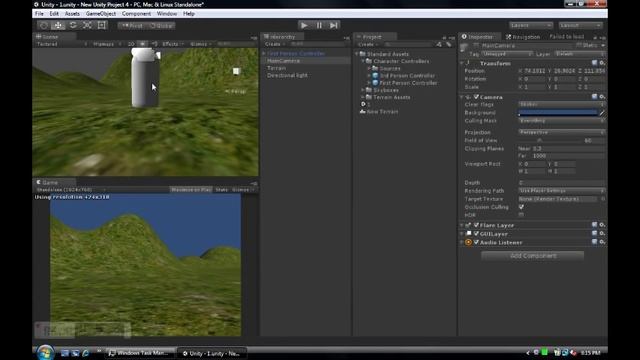
Task: Open Create menu in Hierarchy panel
Action: click(274, 44)
